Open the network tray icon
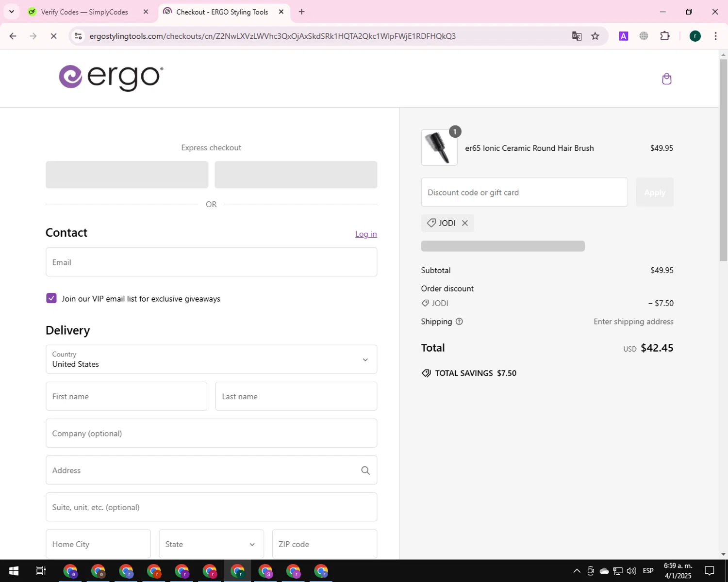 pos(618,571)
